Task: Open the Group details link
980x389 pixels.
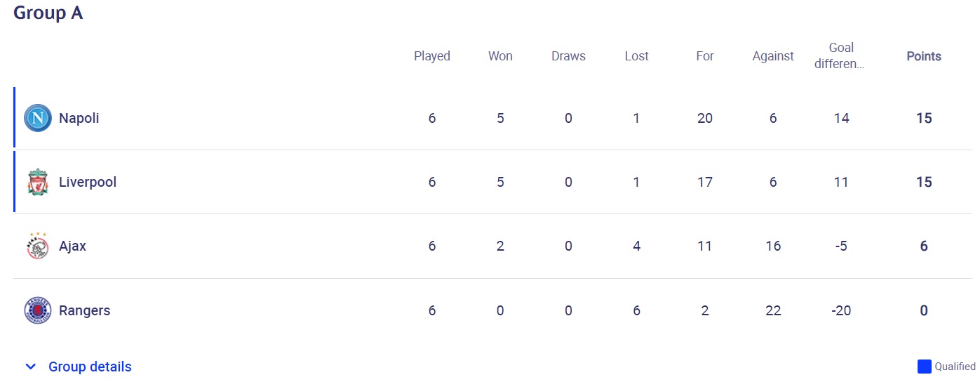Action: [90, 367]
